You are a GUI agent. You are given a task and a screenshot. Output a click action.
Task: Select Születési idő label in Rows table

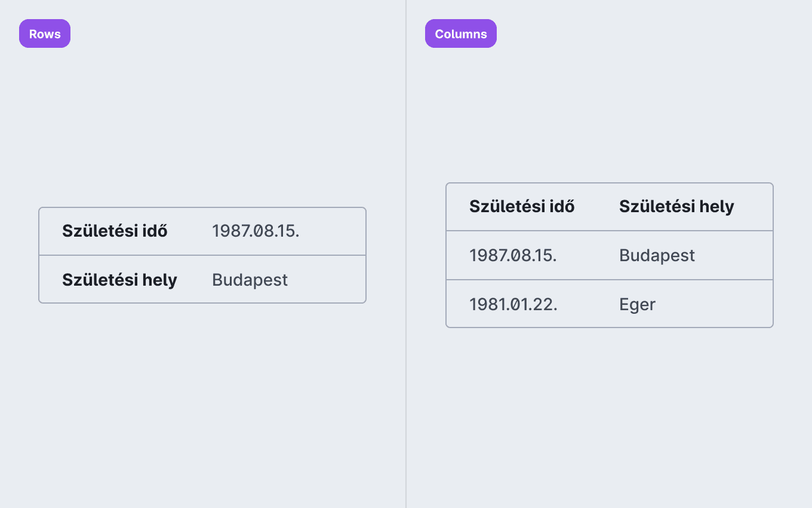click(x=115, y=231)
